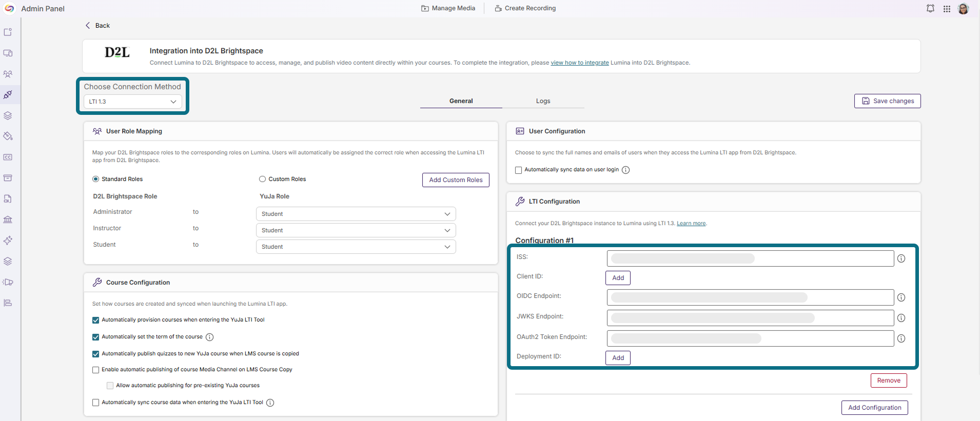Open Manage Media
The width and height of the screenshot is (980, 421).
click(448, 8)
